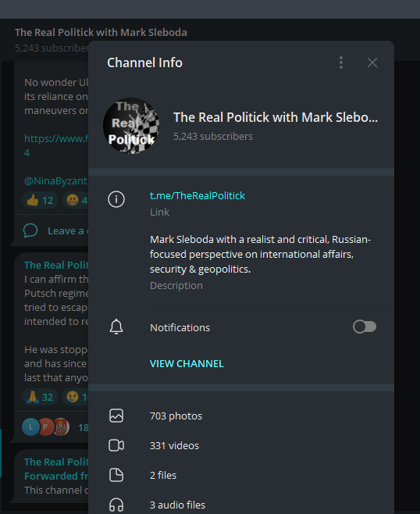Click the channel description text about Mark Sleboda
This screenshot has width=420, height=514.
[260, 255]
